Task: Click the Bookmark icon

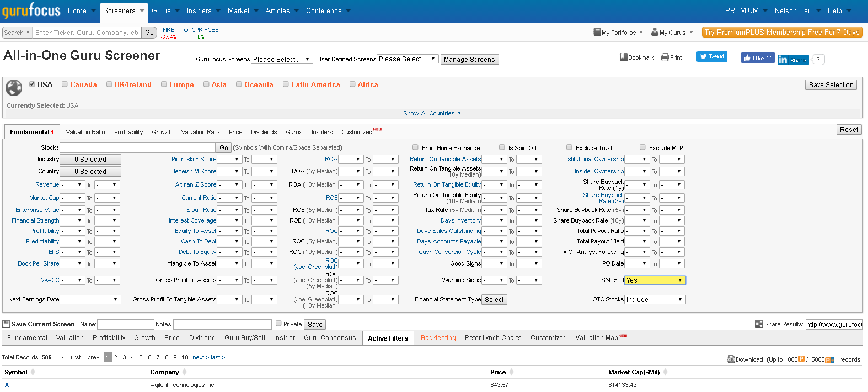Action: 624,57
